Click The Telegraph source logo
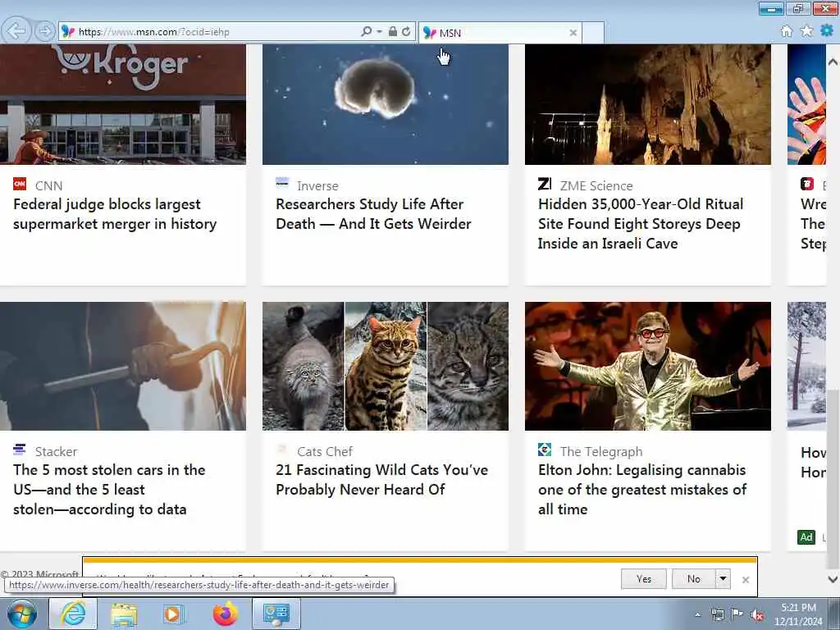 tap(545, 450)
